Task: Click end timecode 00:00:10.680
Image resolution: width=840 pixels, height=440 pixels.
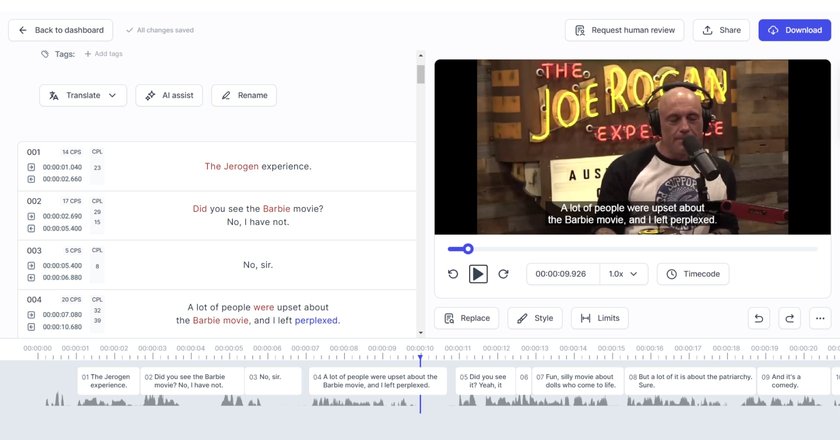Action: [x=62, y=327]
